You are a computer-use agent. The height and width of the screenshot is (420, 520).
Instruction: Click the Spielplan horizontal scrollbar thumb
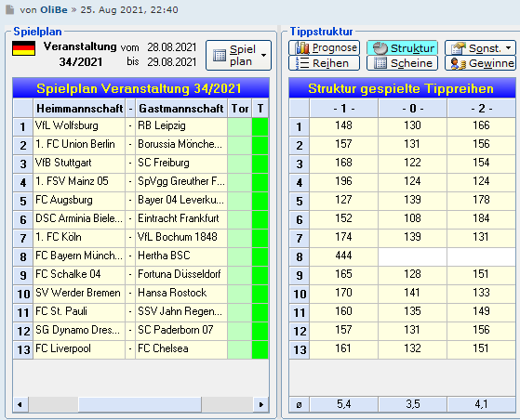(x=140, y=404)
